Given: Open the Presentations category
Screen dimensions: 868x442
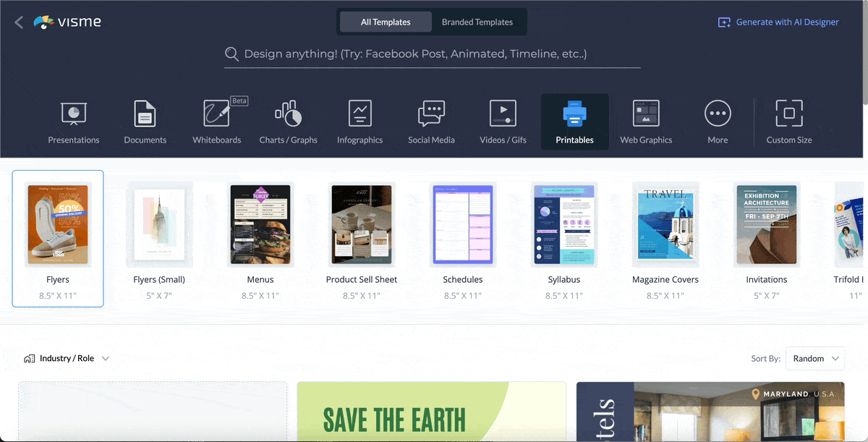Looking at the screenshot, I should pos(73,122).
